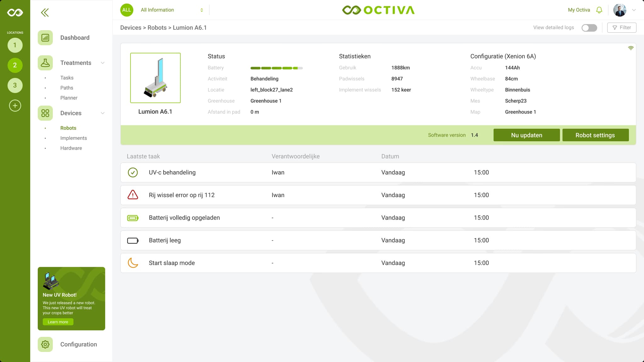
Task: Collapse sidebar with double-chevron icon
Action: tap(45, 13)
